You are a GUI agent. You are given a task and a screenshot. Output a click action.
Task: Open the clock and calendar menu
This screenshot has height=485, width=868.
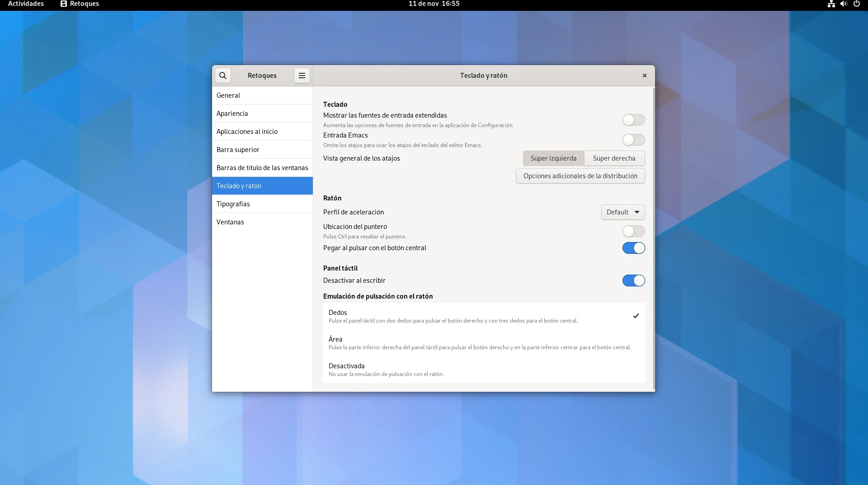point(434,4)
